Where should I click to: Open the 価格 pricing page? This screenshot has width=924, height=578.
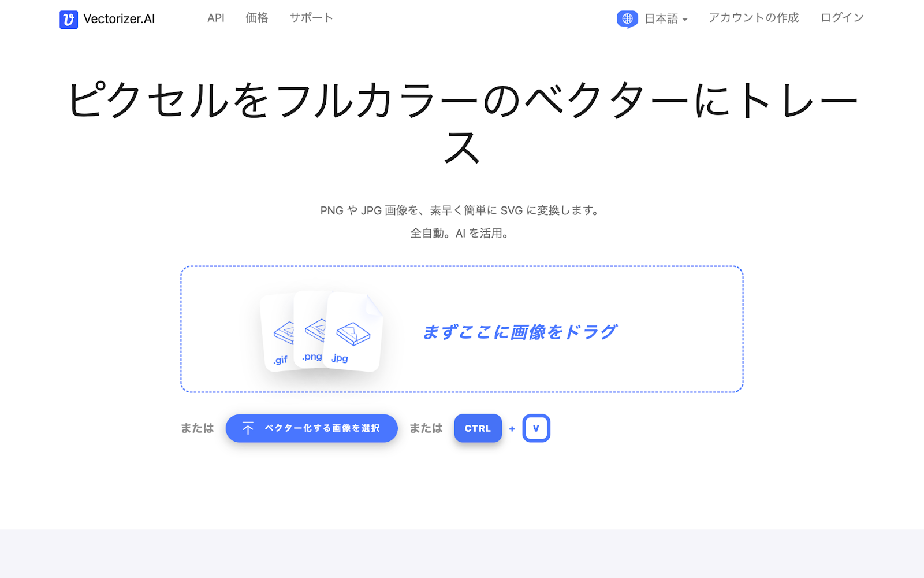tap(257, 18)
